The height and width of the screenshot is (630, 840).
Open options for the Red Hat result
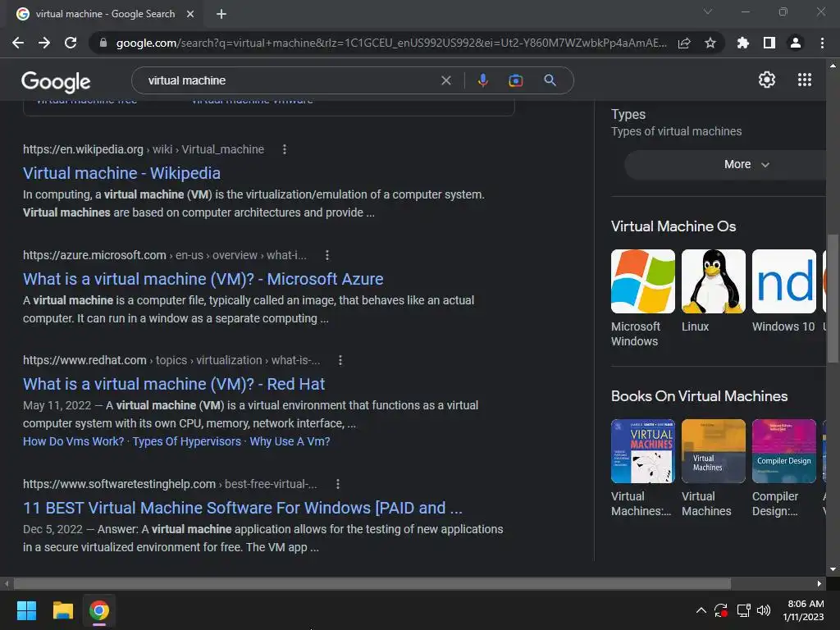click(340, 360)
